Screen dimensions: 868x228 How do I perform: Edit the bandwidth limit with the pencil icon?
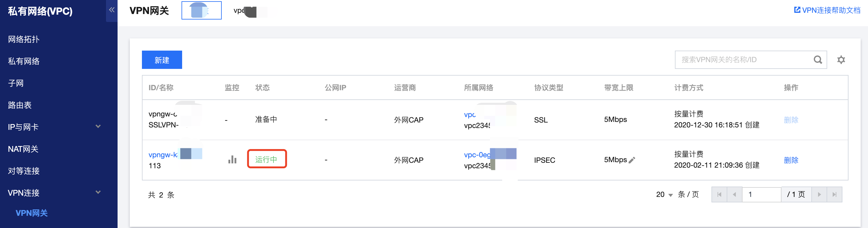tap(632, 160)
